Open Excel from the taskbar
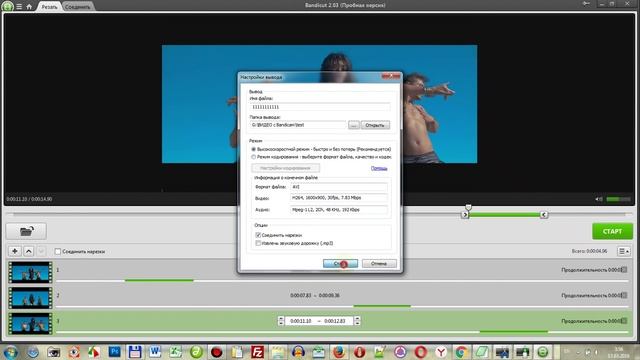 coord(176,352)
